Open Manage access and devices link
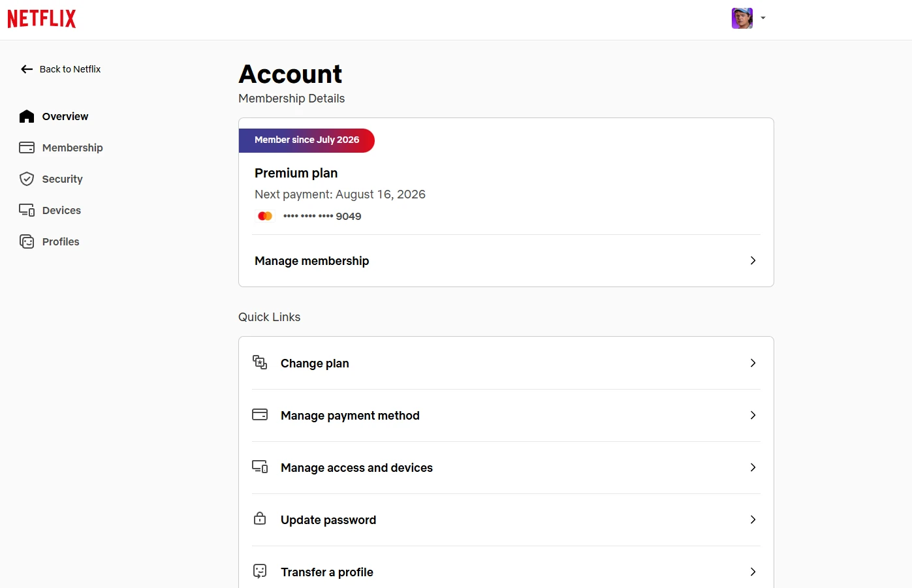This screenshot has width=912, height=588. point(506,467)
